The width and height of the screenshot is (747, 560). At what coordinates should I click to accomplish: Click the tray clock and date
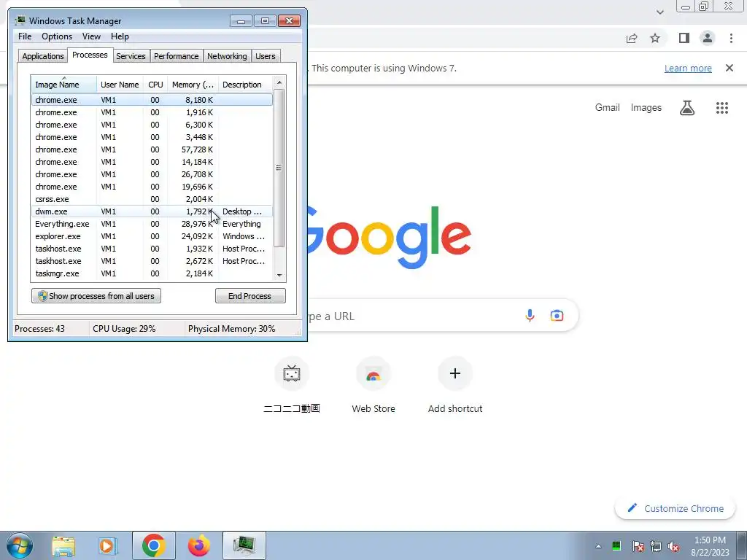click(x=710, y=546)
